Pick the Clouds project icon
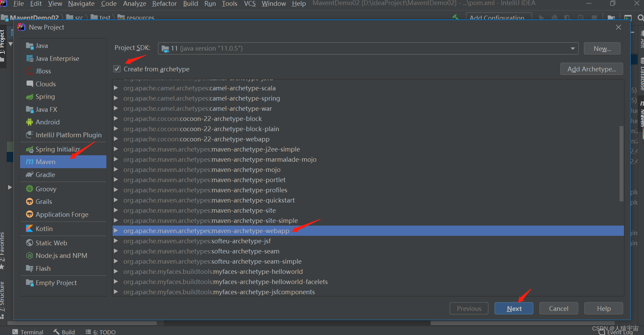 point(30,84)
